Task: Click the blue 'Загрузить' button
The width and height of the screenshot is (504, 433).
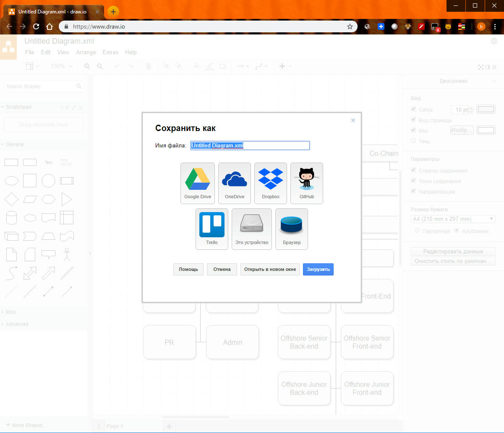Action: click(x=318, y=269)
